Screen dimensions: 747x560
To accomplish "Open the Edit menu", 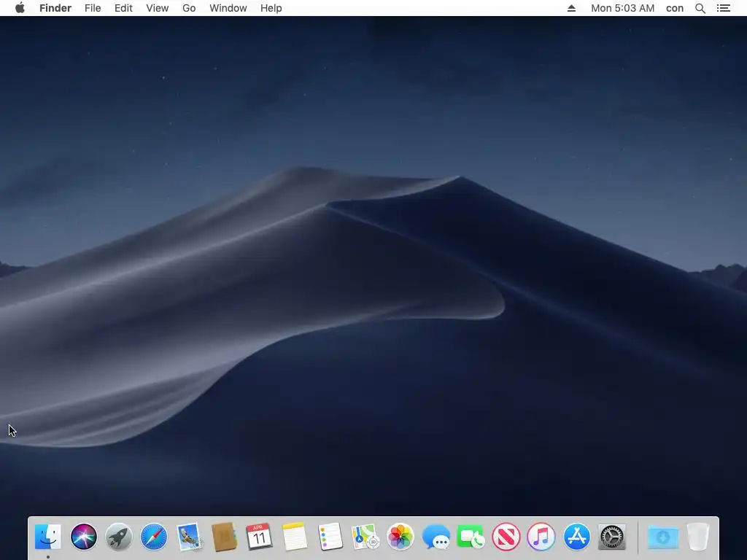I will click(x=123, y=8).
